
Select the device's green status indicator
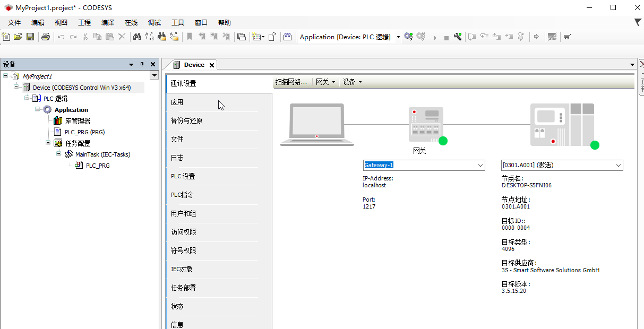pyautogui.click(x=595, y=144)
